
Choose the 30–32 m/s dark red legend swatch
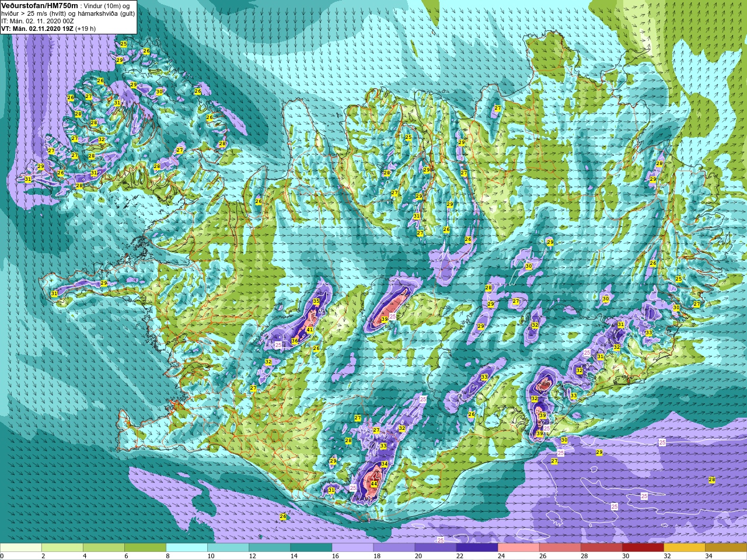pyautogui.click(x=643, y=548)
